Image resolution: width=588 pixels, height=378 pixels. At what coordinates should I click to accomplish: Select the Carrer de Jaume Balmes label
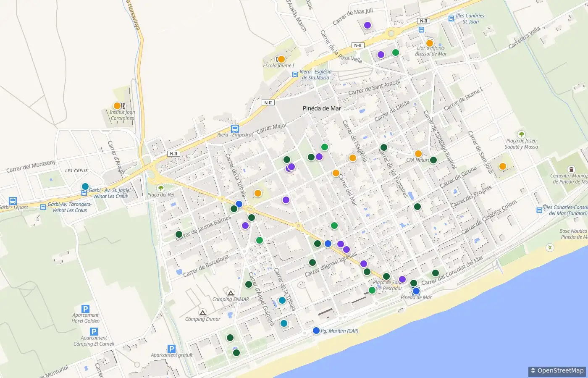(204, 228)
